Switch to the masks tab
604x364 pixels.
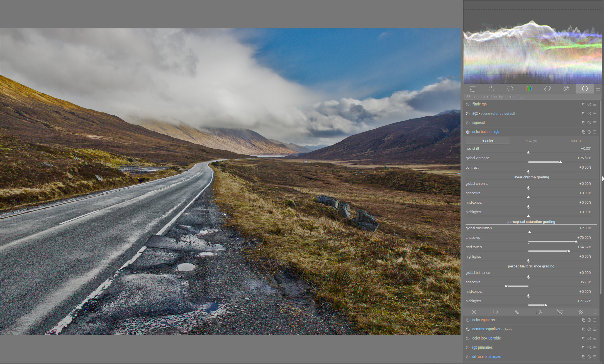(x=575, y=141)
